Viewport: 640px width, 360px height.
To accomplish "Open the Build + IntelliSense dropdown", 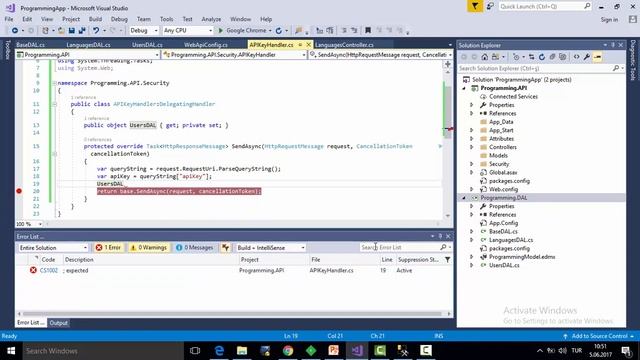I will coord(270,247).
